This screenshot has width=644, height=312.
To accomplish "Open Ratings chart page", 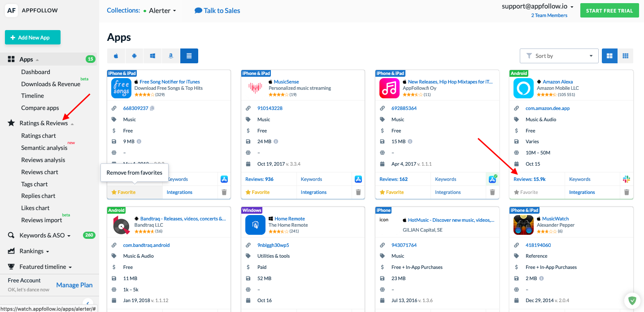I will pos(39,136).
